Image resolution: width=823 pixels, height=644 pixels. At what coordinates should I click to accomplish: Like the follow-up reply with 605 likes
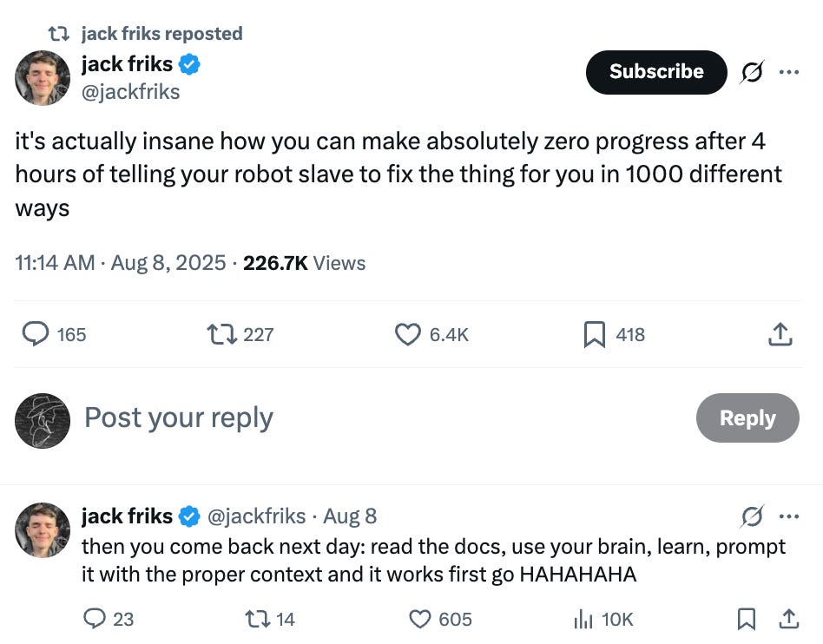420,619
